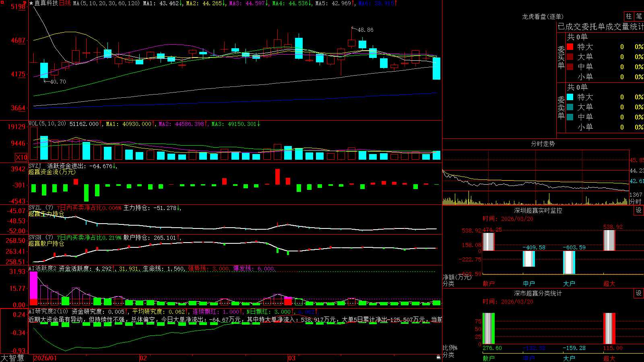Click the 超赢散户持仓 label
The image size is (644, 362).
(46, 243)
